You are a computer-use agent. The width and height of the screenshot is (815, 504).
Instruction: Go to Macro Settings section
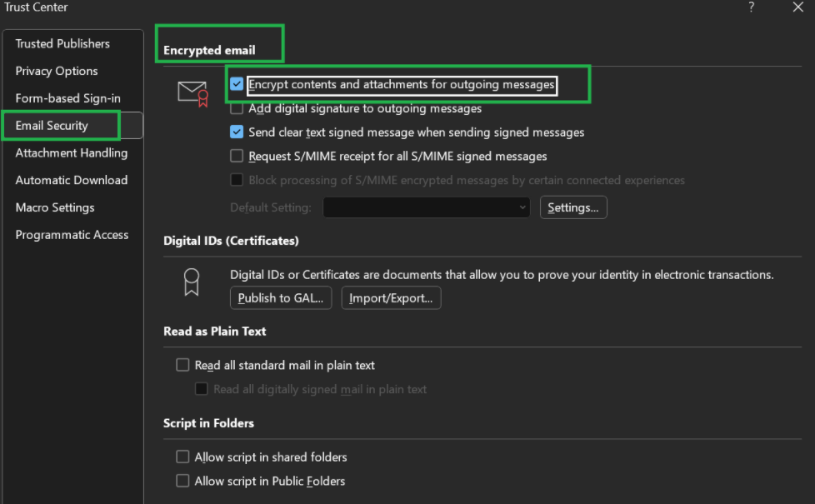[x=54, y=207]
